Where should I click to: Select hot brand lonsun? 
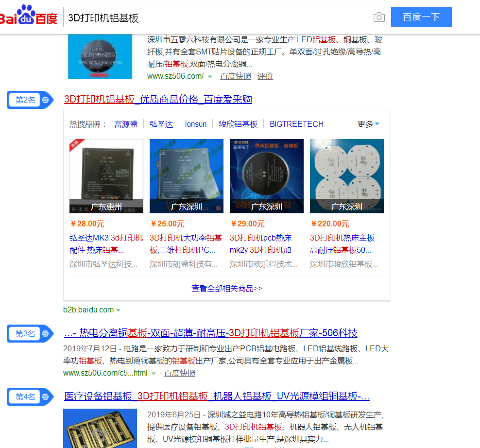[196, 124]
